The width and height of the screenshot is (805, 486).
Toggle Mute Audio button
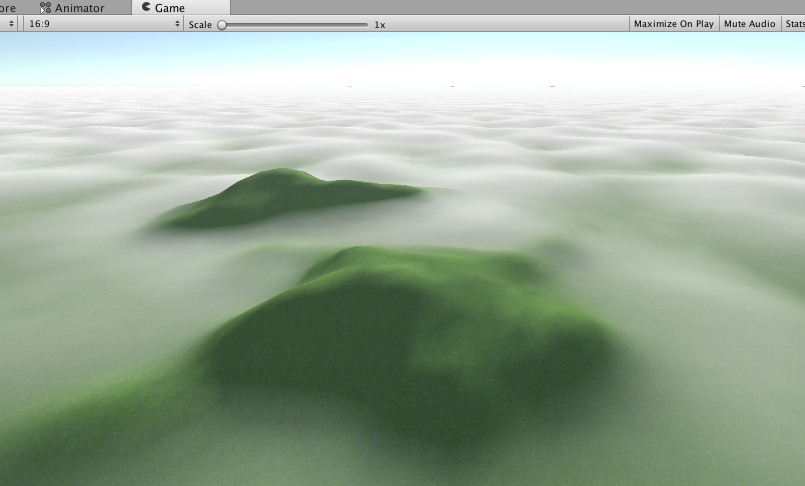(x=749, y=24)
